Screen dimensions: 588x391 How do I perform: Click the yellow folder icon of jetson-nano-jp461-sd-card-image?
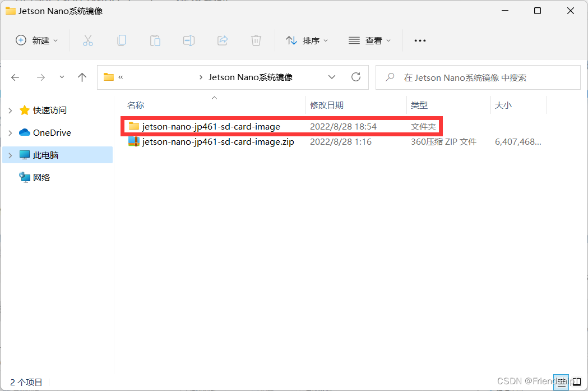(x=134, y=126)
